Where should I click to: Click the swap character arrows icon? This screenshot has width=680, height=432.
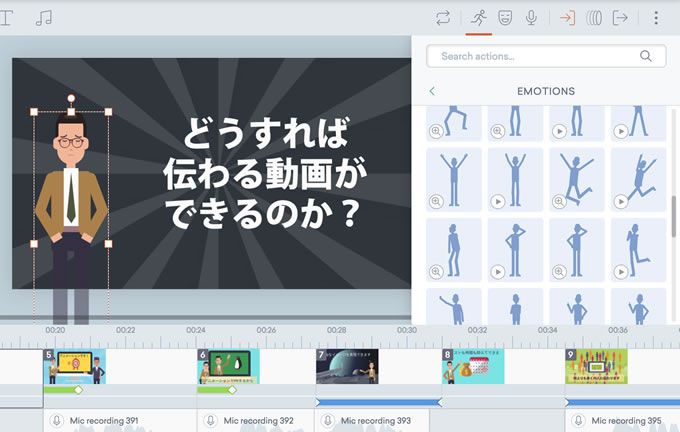(x=443, y=18)
